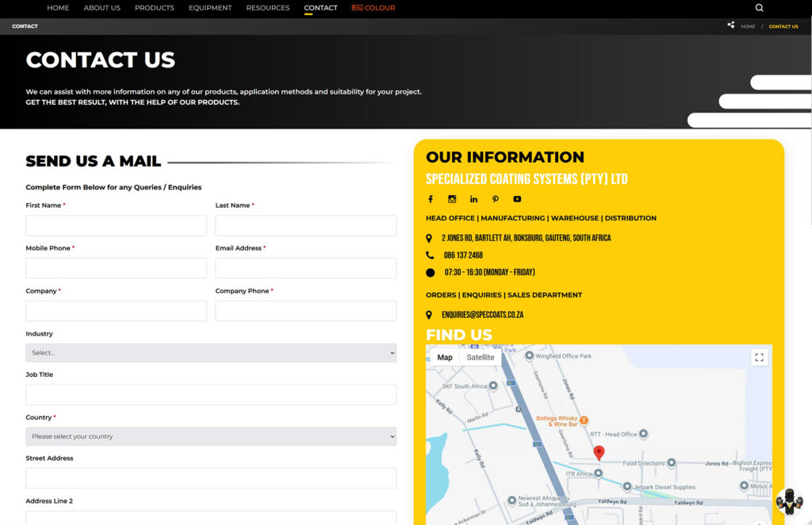Click the SKF South Africa map marker
This screenshot has width=812, height=525.
pos(493,385)
